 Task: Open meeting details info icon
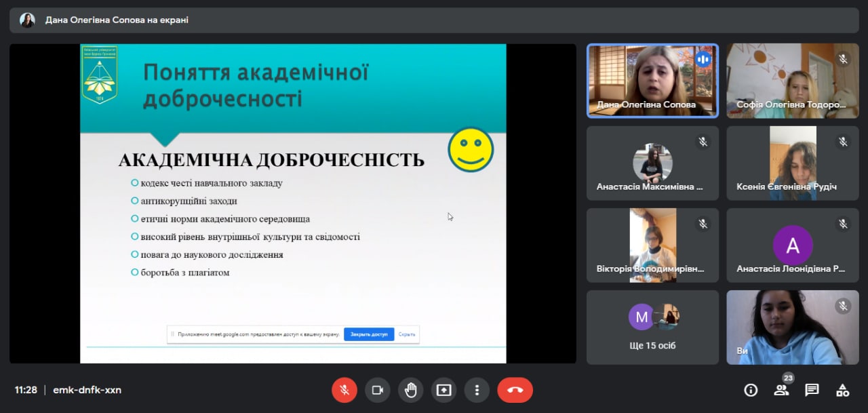(751, 390)
